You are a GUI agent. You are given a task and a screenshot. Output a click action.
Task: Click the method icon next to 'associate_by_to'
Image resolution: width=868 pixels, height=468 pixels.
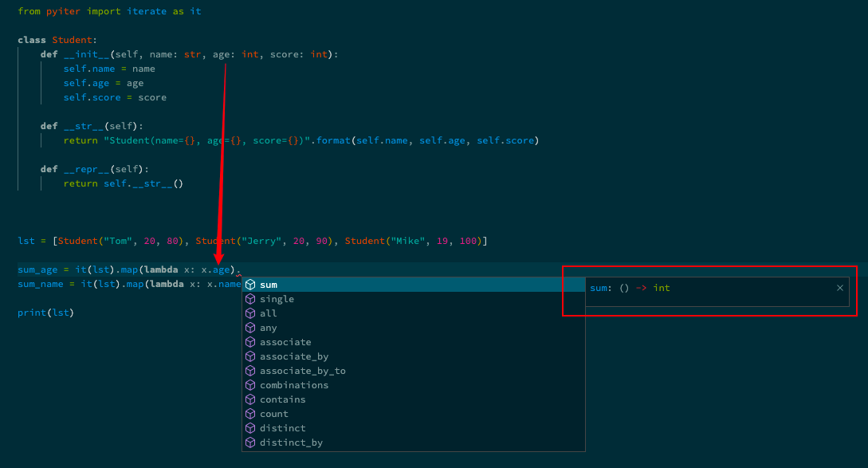251,371
